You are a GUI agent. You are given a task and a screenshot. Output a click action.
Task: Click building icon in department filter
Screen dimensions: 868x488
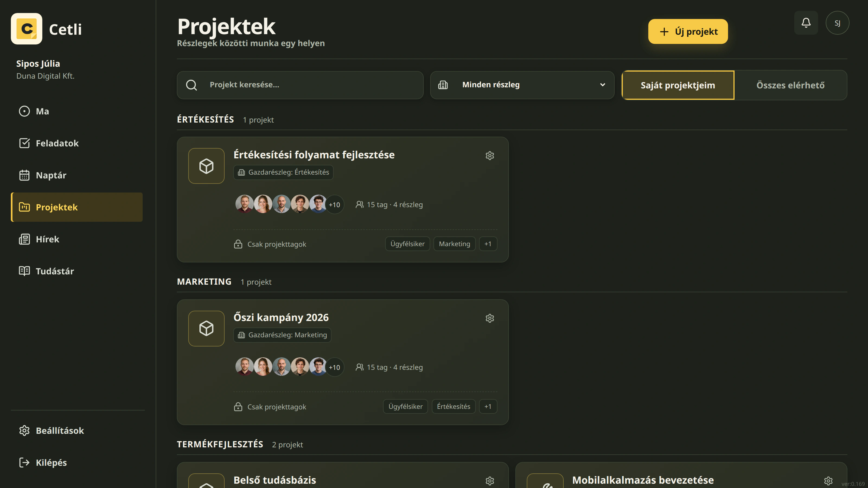(x=443, y=85)
